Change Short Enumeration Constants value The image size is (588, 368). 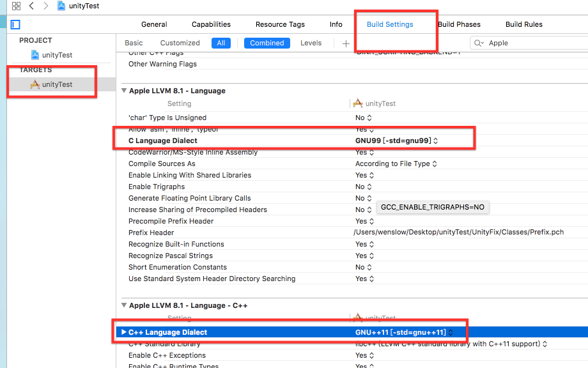point(363,267)
